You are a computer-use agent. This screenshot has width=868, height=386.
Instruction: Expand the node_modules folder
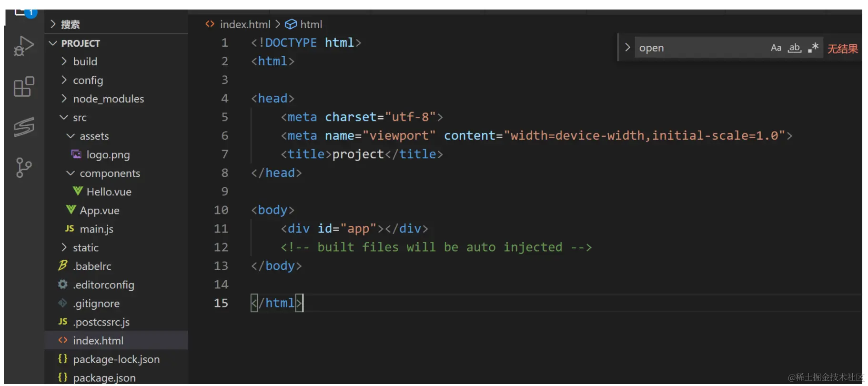tap(64, 98)
